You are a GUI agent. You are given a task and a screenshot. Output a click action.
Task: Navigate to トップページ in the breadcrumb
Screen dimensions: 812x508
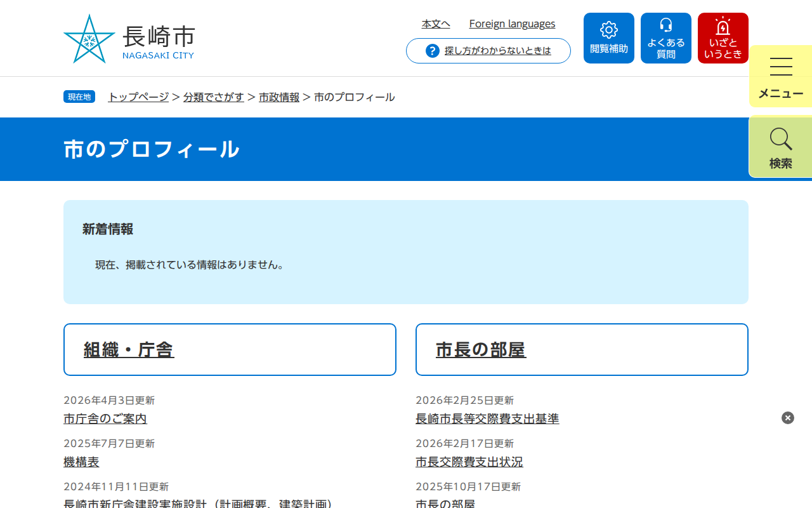point(138,97)
